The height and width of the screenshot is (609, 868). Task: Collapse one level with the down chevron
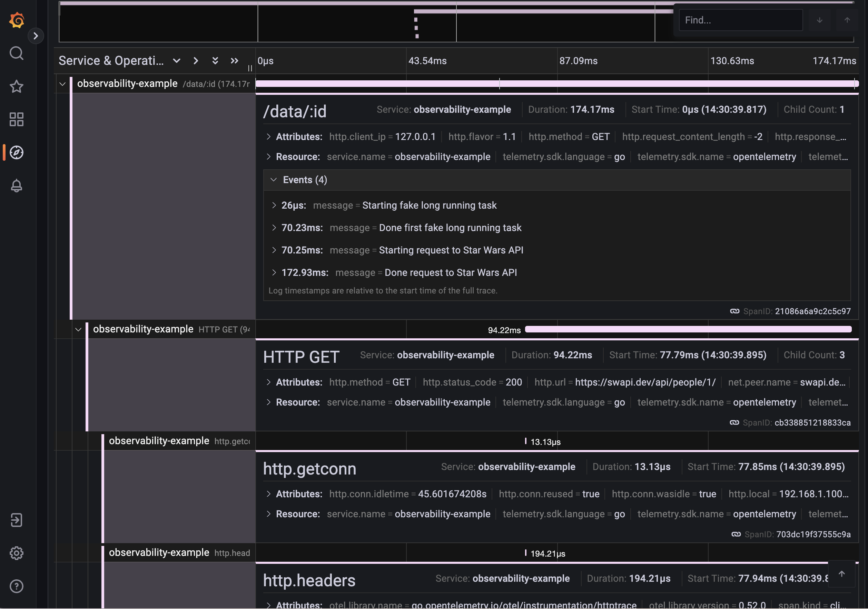[x=176, y=61]
